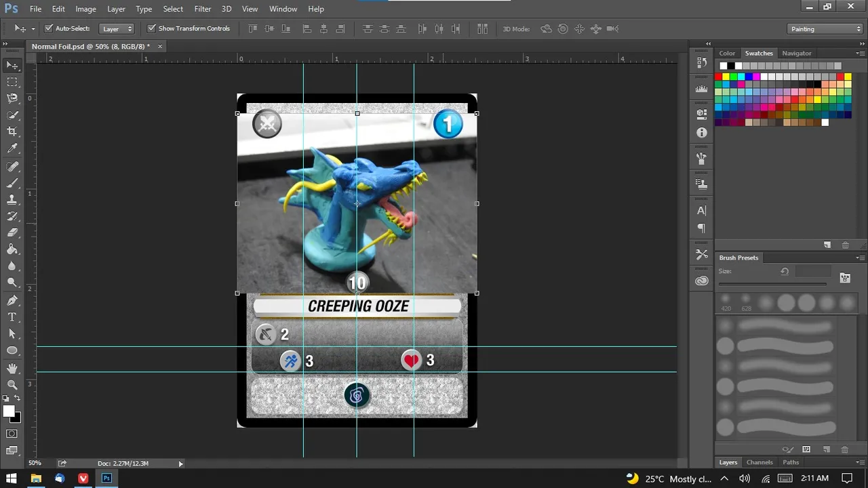
Task: Toggle the Brush panel from Brush Presets
Action: pos(845,277)
